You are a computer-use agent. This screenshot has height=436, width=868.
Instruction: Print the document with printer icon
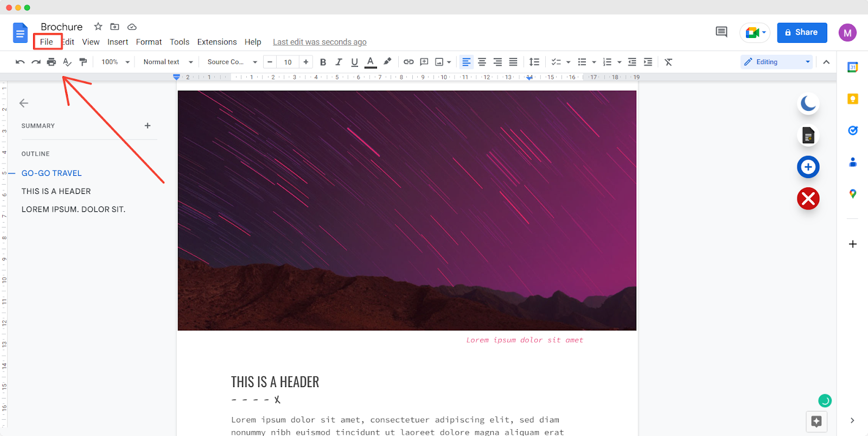(52, 62)
